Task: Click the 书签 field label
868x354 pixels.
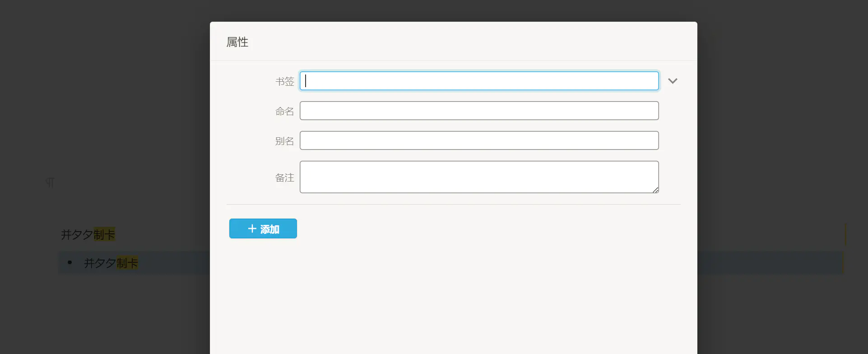Action: [284, 81]
